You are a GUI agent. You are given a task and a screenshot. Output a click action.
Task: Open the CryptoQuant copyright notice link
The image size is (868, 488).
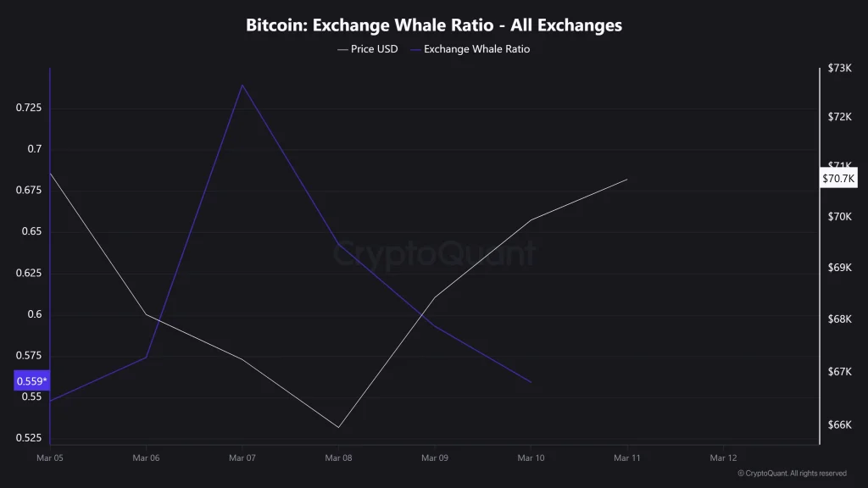pyautogui.click(x=792, y=473)
